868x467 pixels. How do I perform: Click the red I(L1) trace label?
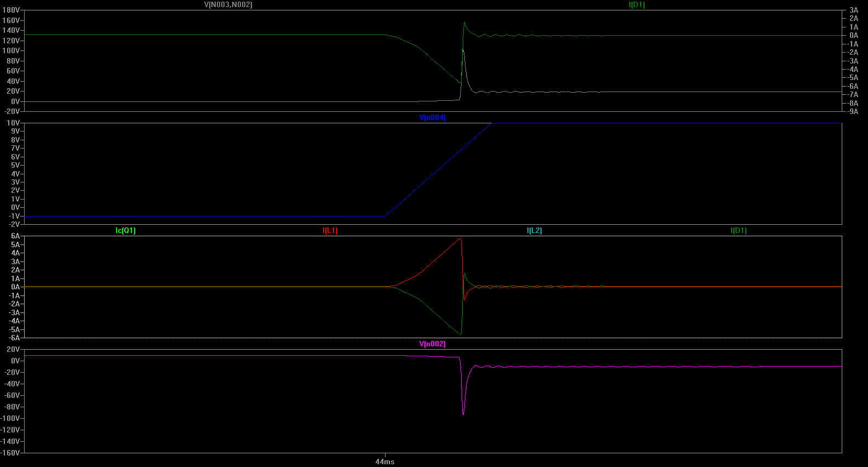pos(330,230)
